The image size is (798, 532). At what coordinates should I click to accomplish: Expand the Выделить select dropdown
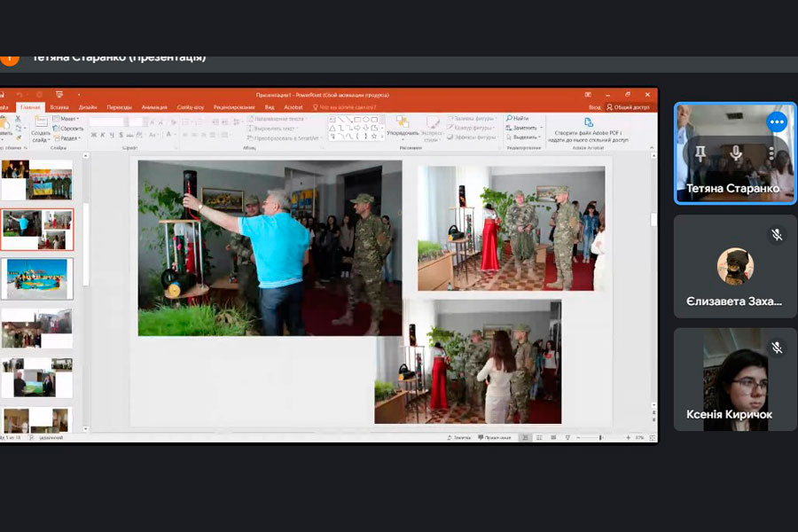click(526, 137)
